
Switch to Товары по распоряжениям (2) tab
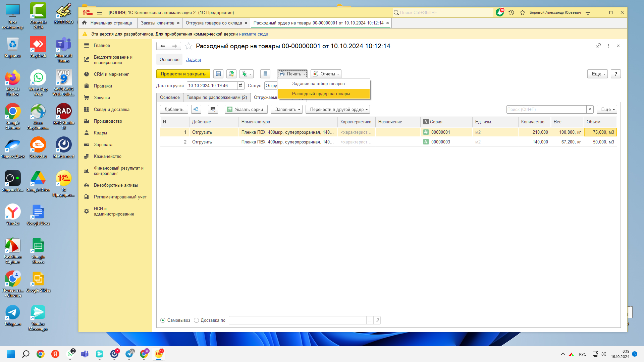(217, 97)
